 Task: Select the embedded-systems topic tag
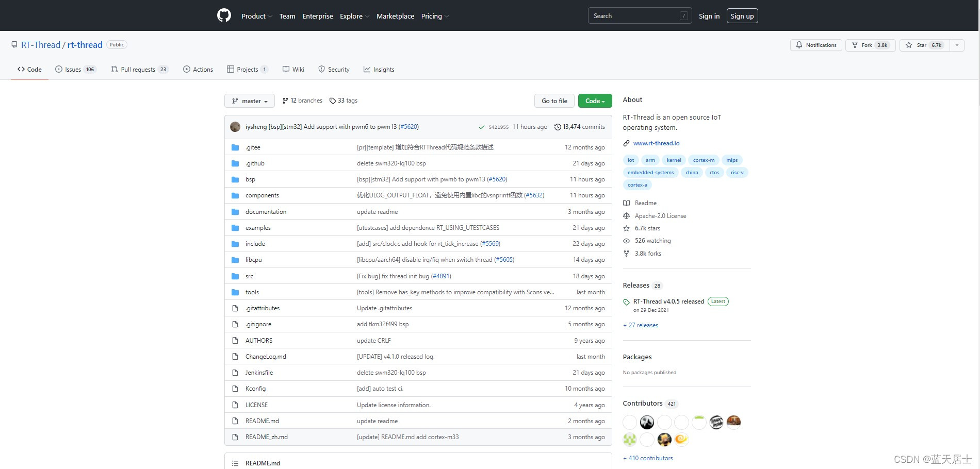(x=650, y=173)
